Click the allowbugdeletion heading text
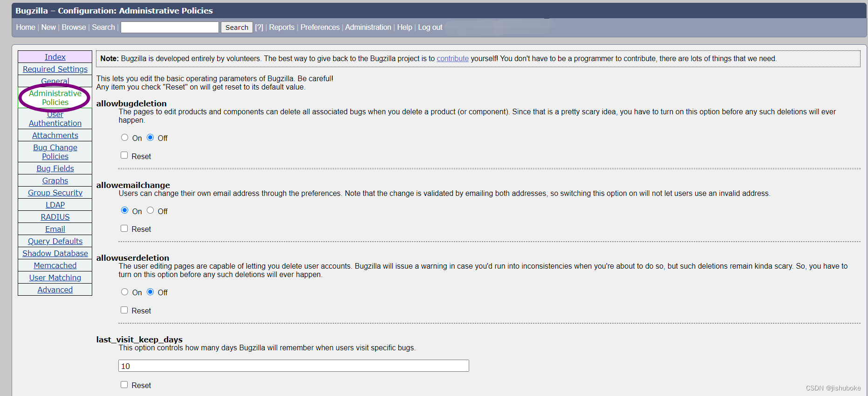The width and height of the screenshot is (868, 396). (131, 104)
